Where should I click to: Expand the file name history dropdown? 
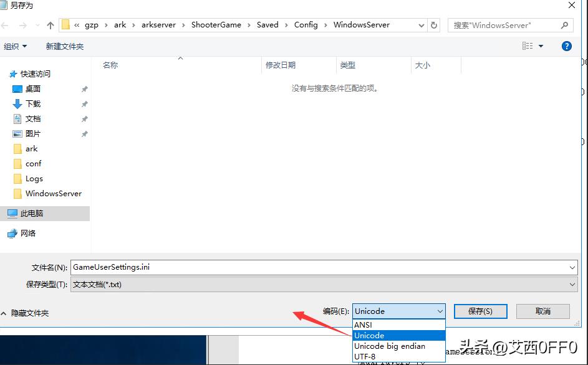572,268
